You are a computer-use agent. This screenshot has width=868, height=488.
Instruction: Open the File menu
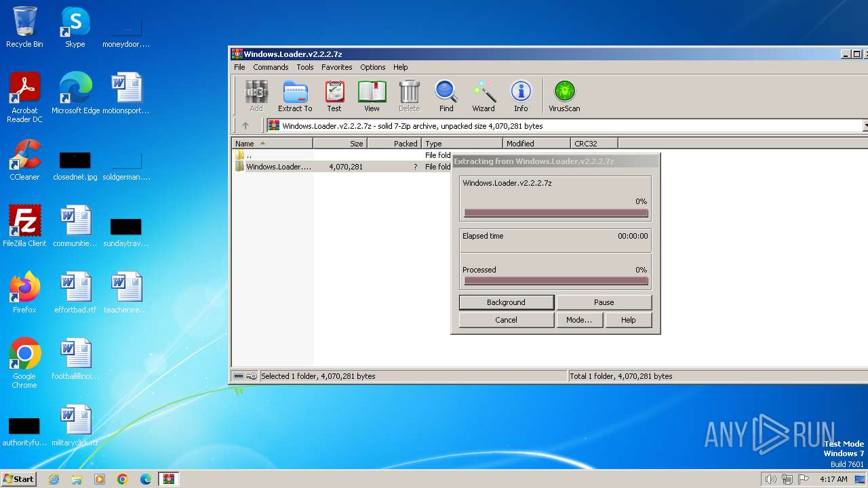(239, 67)
